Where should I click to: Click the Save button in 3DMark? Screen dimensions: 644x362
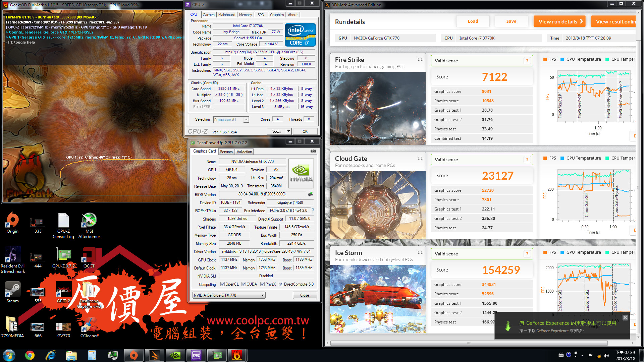(511, 21)
